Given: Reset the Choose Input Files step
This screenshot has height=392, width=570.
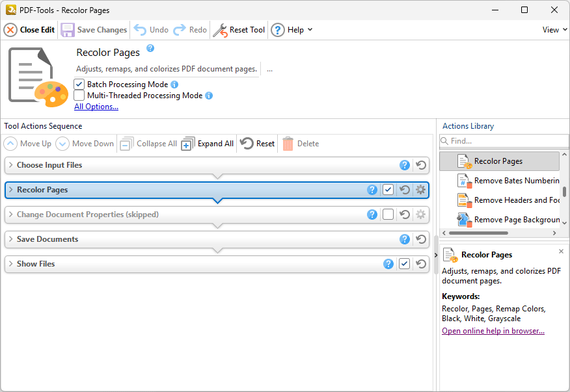Looking at the screenshot, I should (x=421, y=165).
